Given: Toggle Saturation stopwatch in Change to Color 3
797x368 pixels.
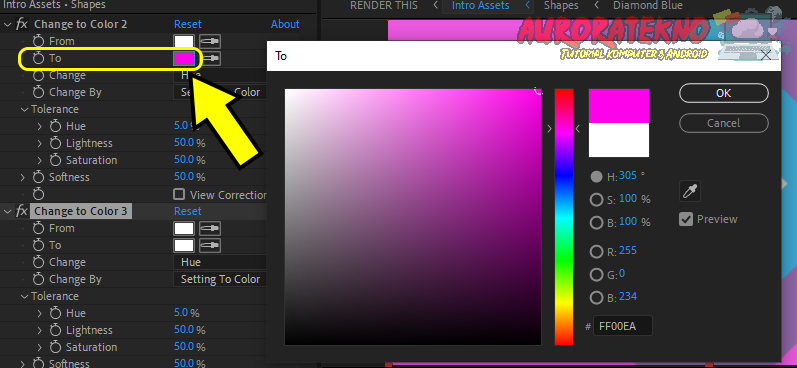Looking at the screenshot, I should [x=56, y=347].
